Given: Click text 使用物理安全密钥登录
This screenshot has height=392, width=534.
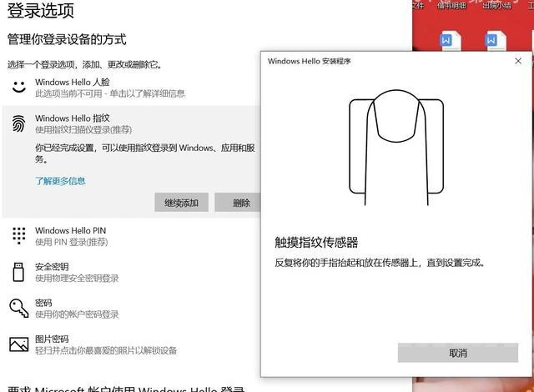Looking at the screenshot, I should (77, 278).
